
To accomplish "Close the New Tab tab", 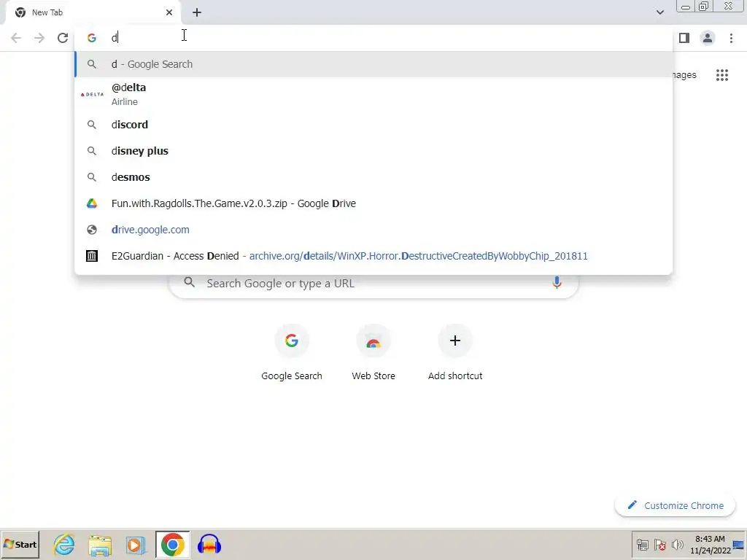I will coord(169,12).
